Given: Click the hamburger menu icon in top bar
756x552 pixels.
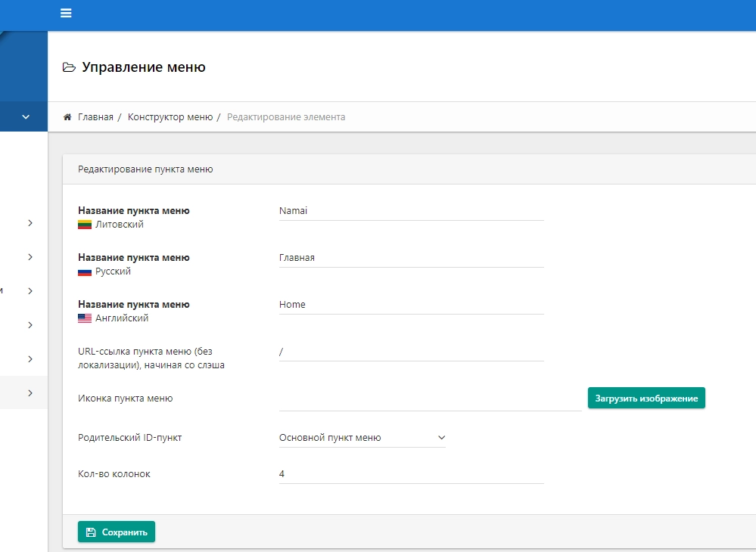Looking at the screenshot, I should point(66,13).
